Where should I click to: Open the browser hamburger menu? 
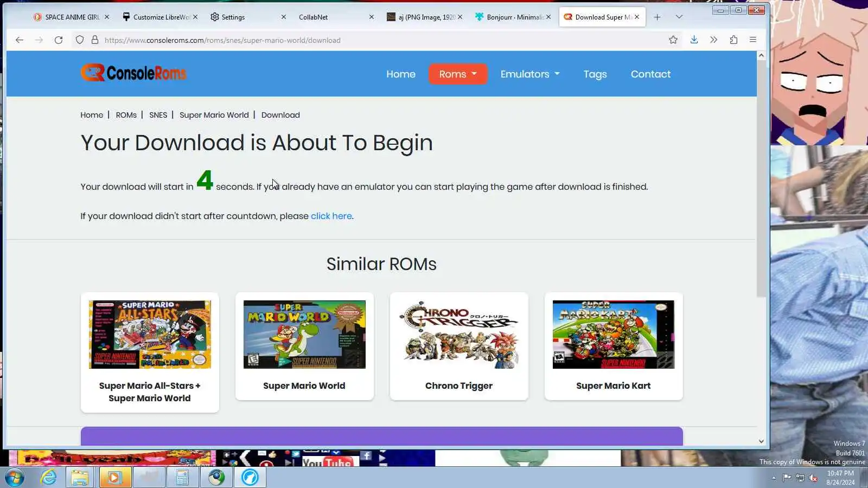click(753, 40)
